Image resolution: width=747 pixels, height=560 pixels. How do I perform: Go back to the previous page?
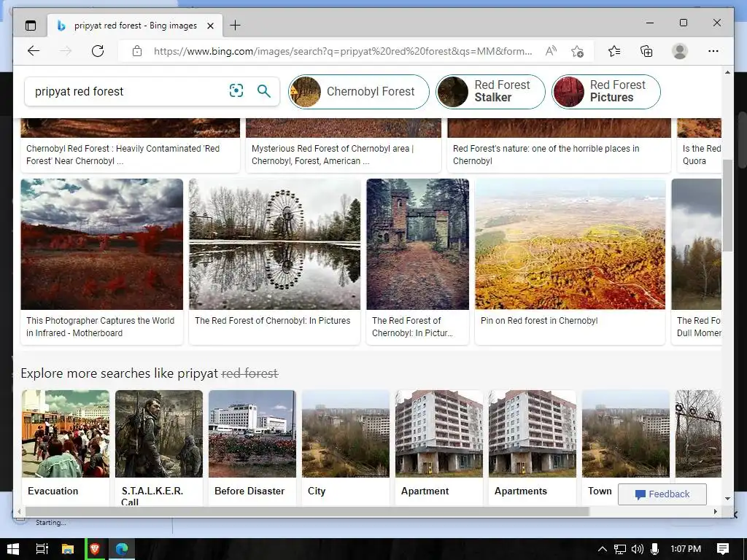(x=34, y=51)
